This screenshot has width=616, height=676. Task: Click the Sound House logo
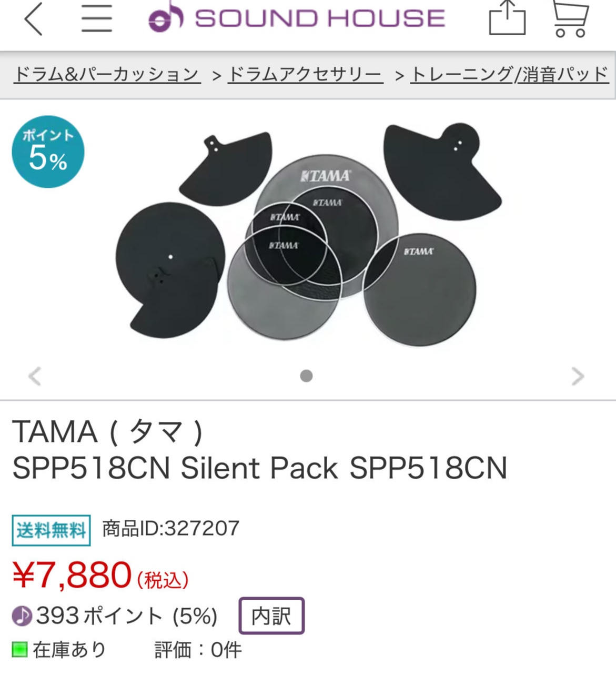(x=297, y=18)
